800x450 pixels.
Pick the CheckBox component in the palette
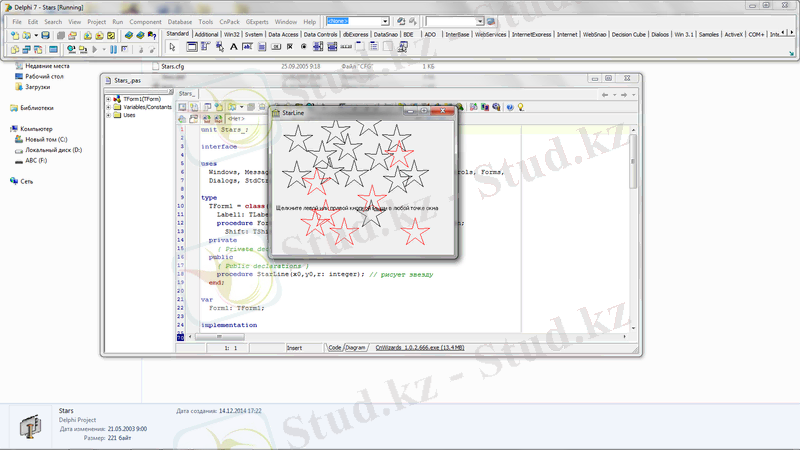(288, 48)
